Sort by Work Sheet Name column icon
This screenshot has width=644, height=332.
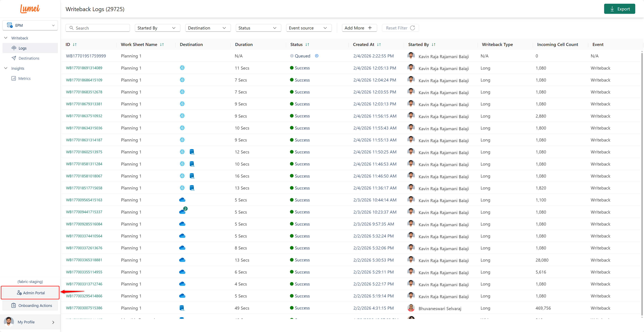pyautogui.click(x=162, y=45)
